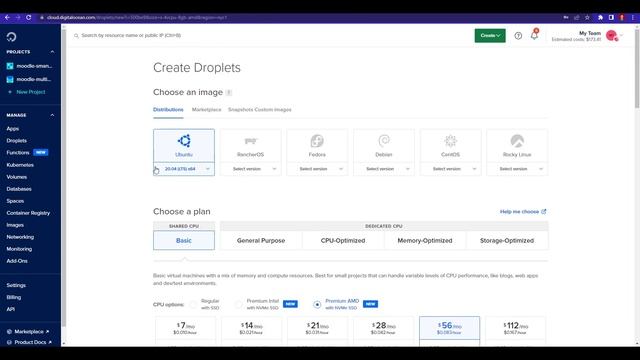Open Help me choose link
Image resolution: width=640 pixels, height=360 pixels.
(x=523, y=212)
